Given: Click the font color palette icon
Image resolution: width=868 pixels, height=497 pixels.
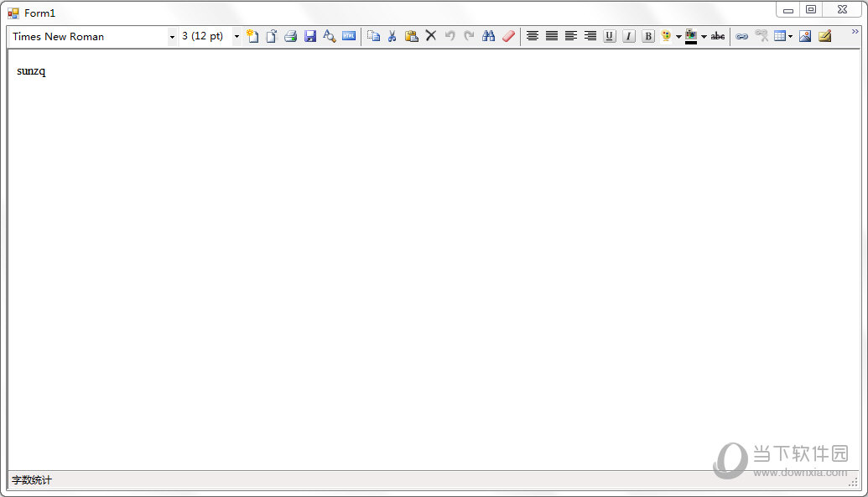Looking at the screenshot, I should click(666, 36).
